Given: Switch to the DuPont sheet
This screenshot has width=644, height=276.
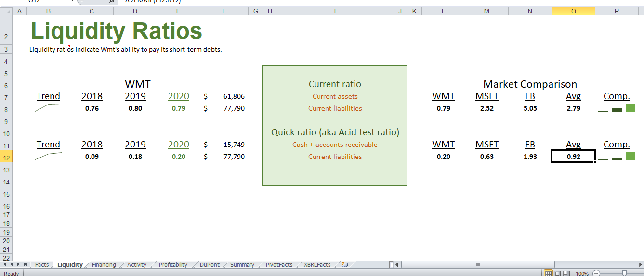Looking at the screenshot, I should pos(210,264).
